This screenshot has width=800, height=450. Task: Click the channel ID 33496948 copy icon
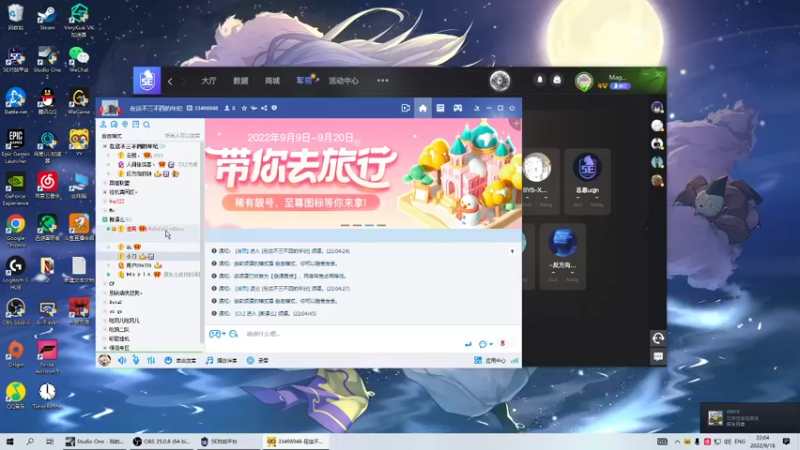click(189, 108)
